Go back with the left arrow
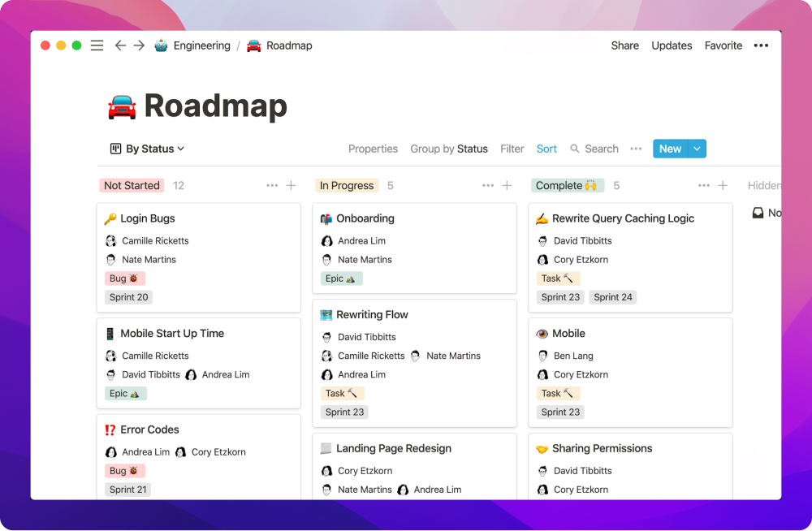 120,45
